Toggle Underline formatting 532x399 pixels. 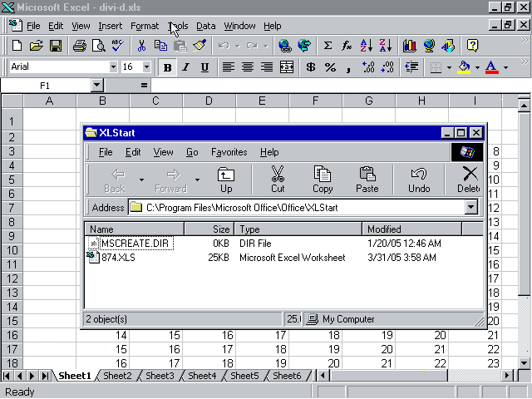tap(204, 67)
